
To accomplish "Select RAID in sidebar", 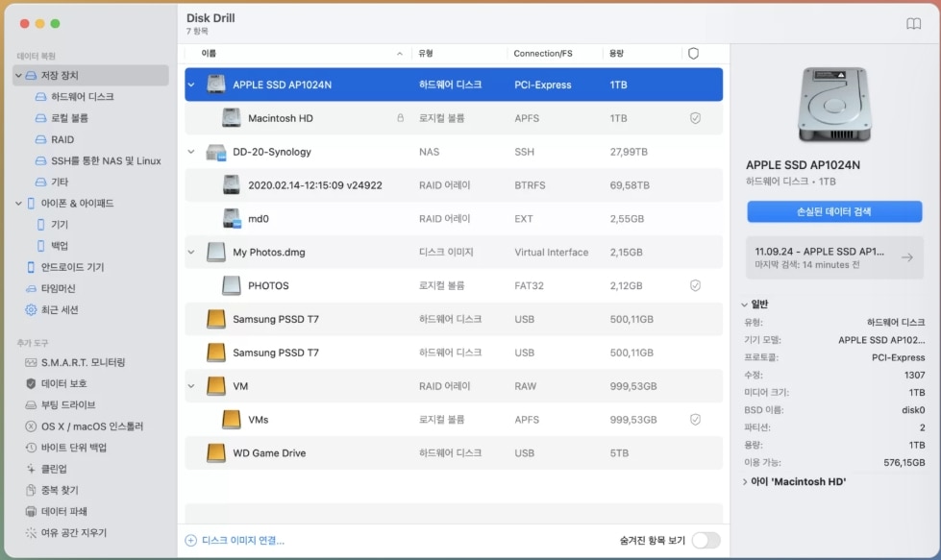I will coord(62,139).
